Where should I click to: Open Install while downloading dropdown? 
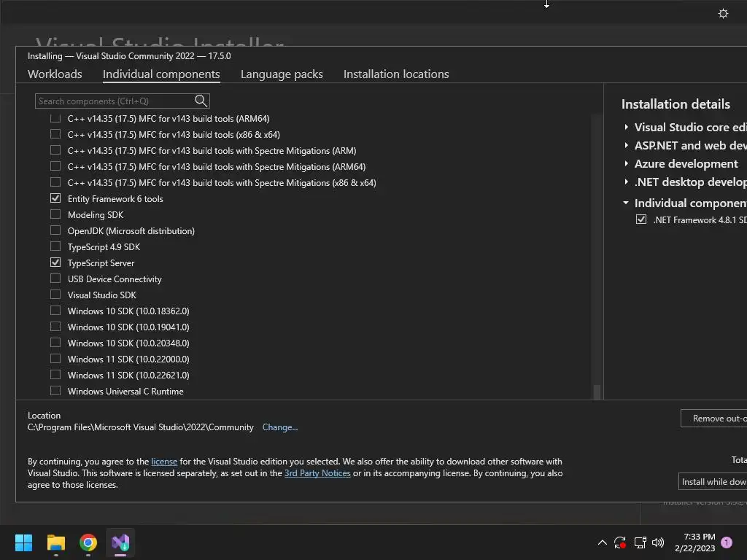pyautogui.click(x=713, y=481)
